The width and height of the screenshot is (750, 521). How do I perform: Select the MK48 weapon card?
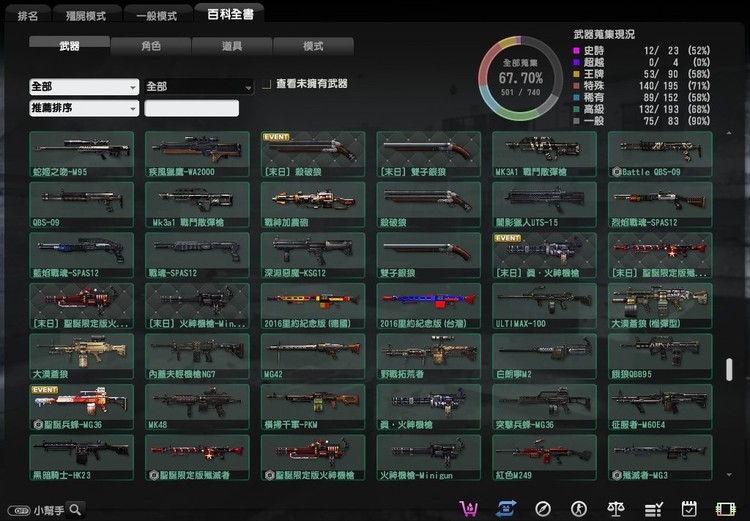pos(197,407)
